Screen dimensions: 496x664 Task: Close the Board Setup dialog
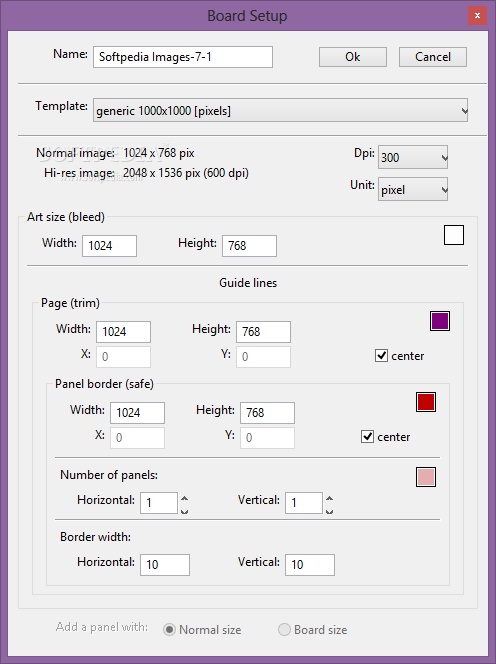[477, 16]
